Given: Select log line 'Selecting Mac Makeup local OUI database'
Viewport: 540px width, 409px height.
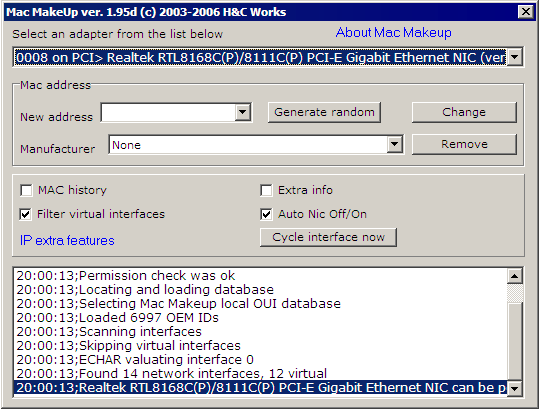Looking at the screenshot, I should [x=261, y=304].
